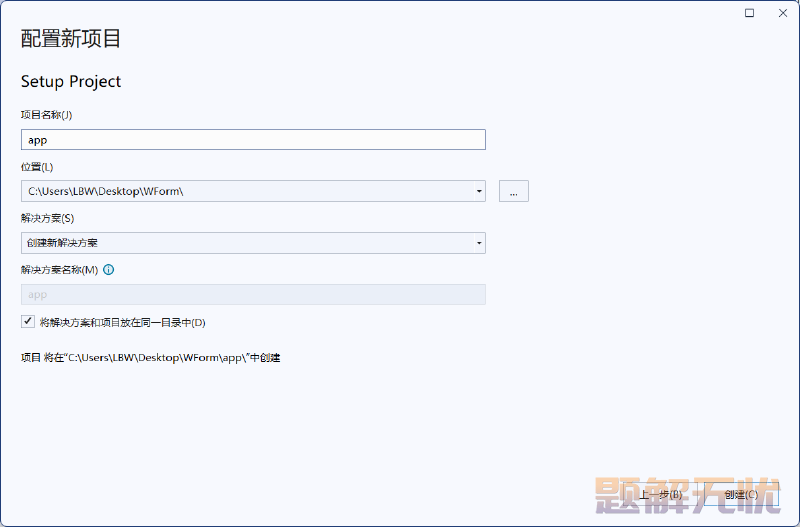Uncheck place solution and project in same directory
This screenshot has width=800, height=527.
pyautogui.click(x=28, y=321)
